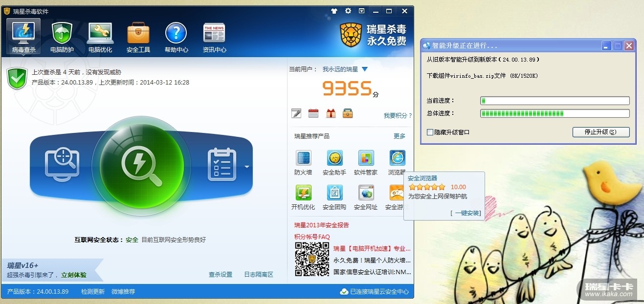Click 微博推荐 in status bar
This screenshot has height=304, width=644.
pyautogui.click(x=123, y=291)
